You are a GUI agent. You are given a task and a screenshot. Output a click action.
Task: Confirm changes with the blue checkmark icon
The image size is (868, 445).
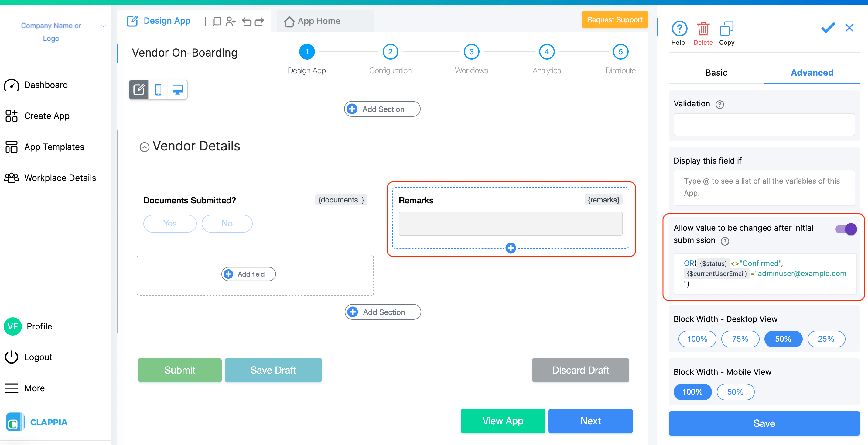(x=828, y=28)
